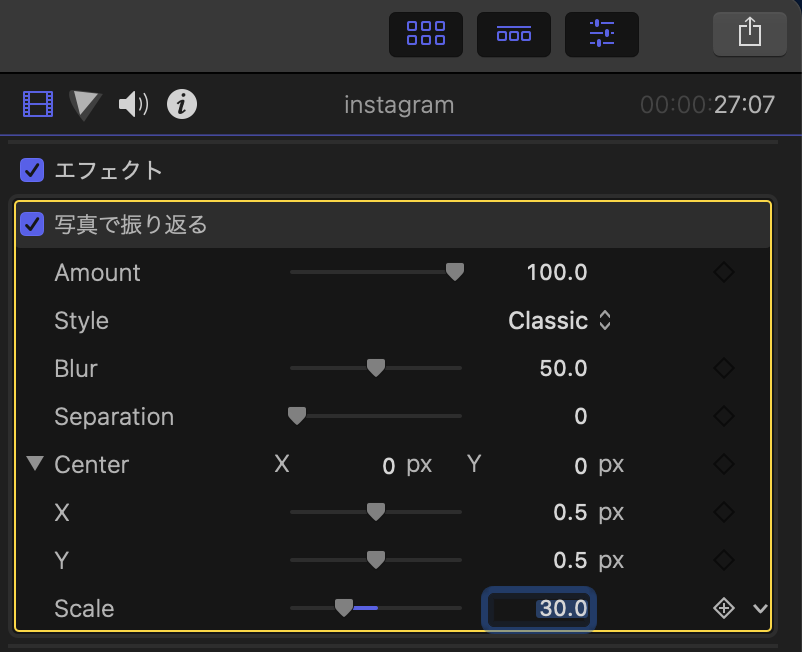Toggle the timeline layout button
The width and height of the screenshot is (802, 652).
tap(514, 34)
